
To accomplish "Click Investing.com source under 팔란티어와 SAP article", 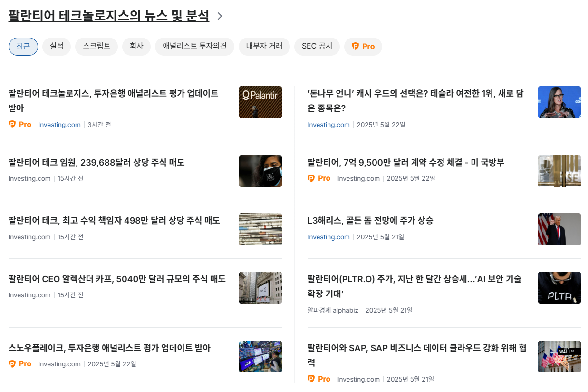I will tap(358, 379).
